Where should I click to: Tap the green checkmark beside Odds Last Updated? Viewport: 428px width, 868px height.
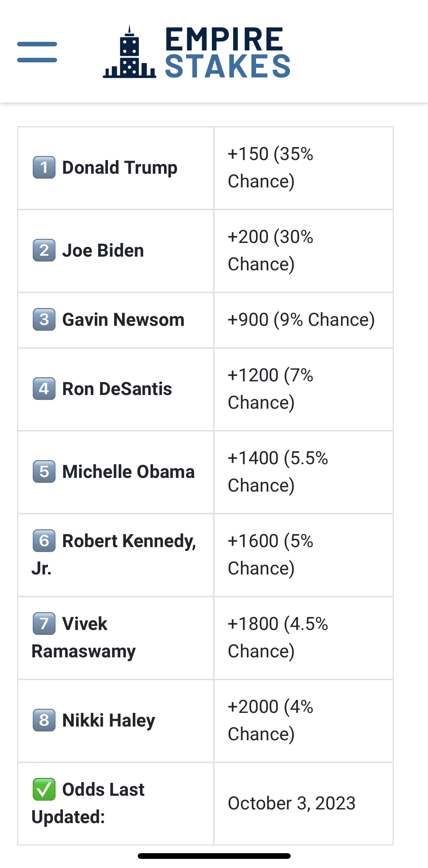(44, 789)
